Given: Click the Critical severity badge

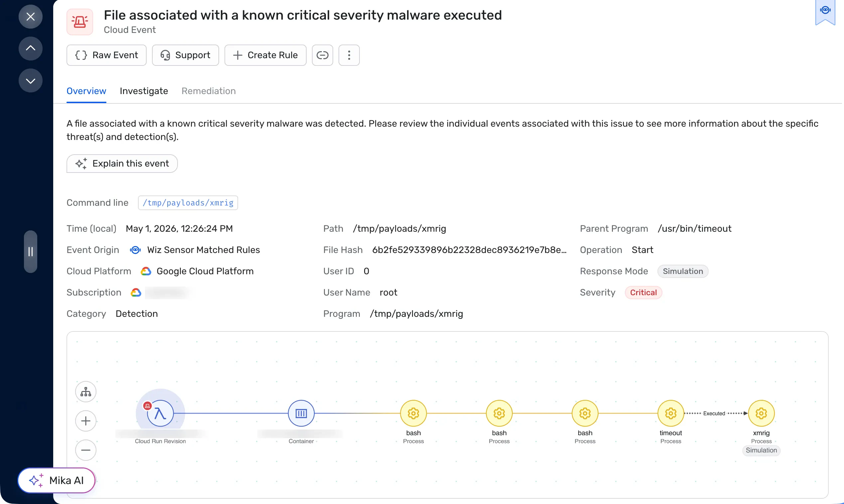Looking at the screenshot, I should 643,293.
